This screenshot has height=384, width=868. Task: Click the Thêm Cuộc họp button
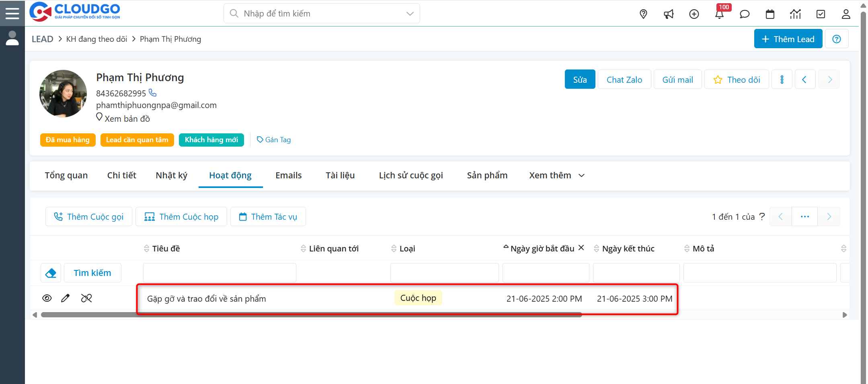click(181, 217)
